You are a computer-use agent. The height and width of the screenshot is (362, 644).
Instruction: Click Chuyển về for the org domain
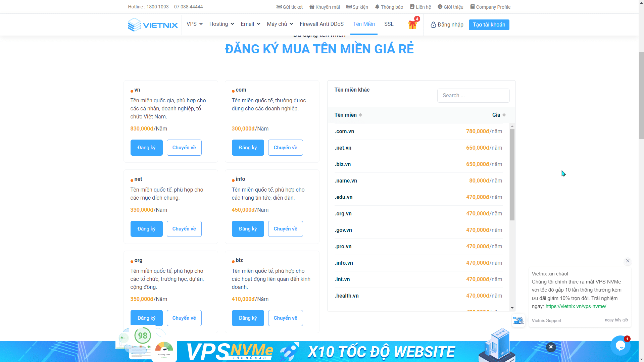184,318
